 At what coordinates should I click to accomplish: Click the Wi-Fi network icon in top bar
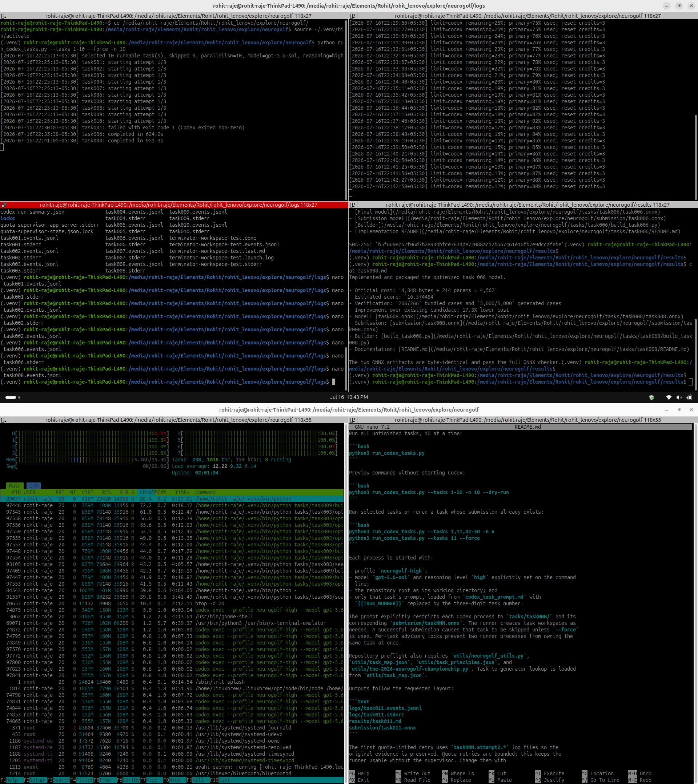[669, 397]
